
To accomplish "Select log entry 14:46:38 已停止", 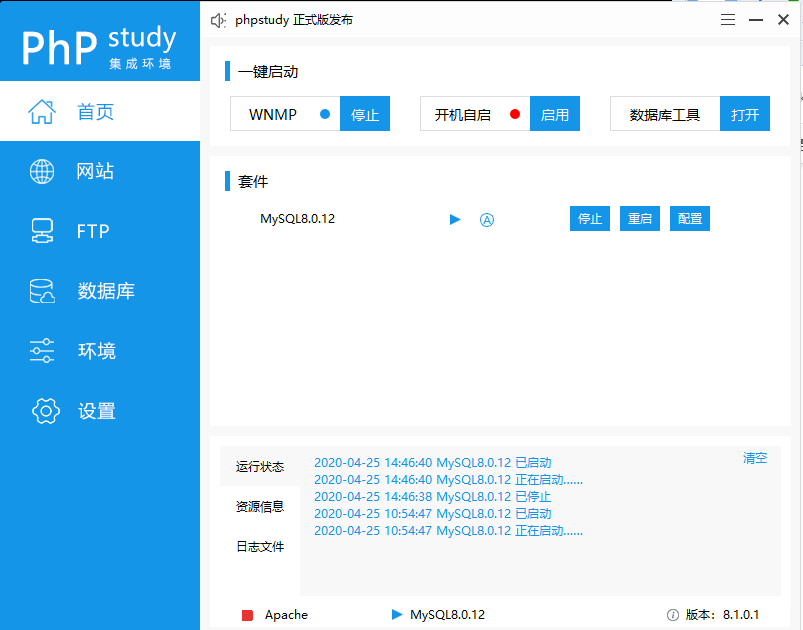I will [433, 496].
